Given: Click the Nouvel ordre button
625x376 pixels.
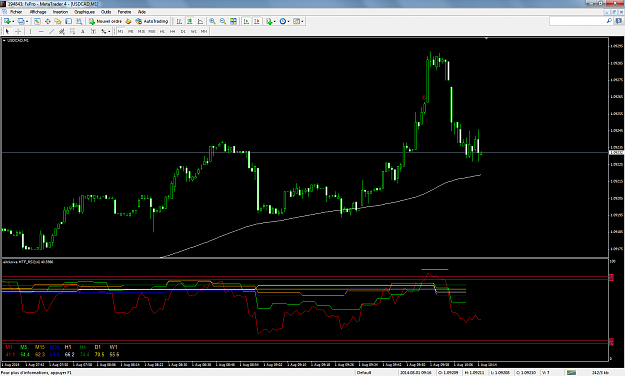Looking at the screenshot, I should (105, 21).
